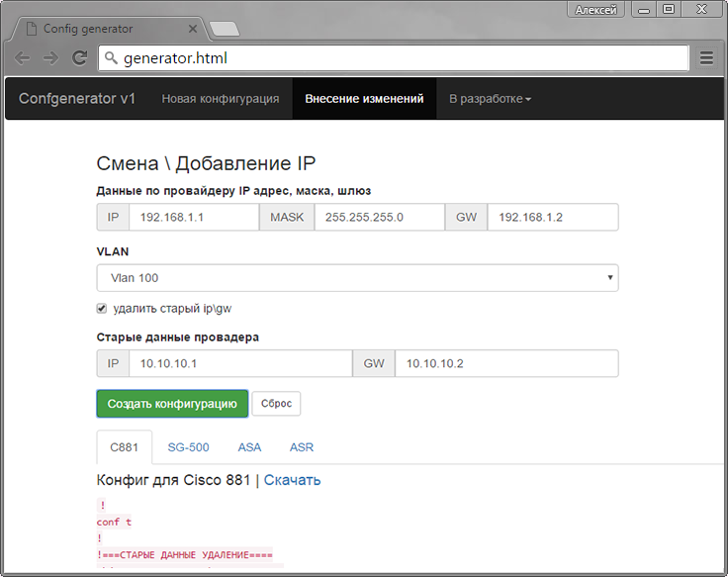Click the Старые данные провадера label
The height and width of the screenshot is (577, 728).
point(177,337)
